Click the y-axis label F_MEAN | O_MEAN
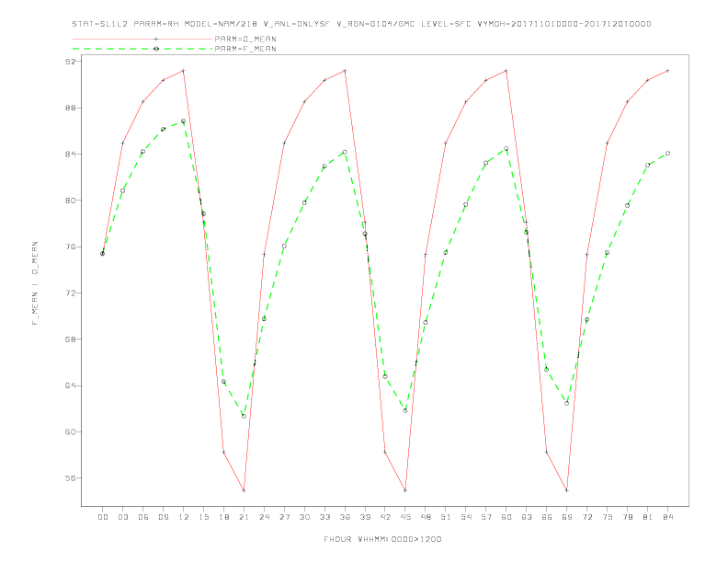728x563 pixels. (x=35, y=283)
